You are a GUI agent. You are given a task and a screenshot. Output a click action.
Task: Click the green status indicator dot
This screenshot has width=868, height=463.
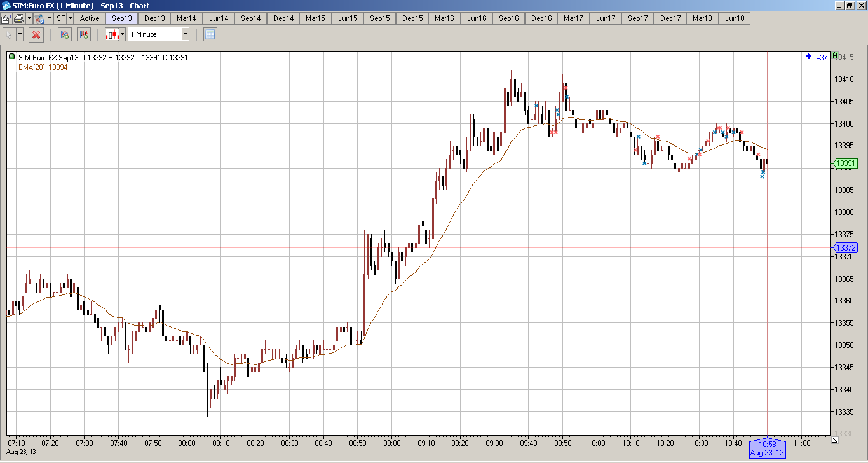click(x=11, y=57)
